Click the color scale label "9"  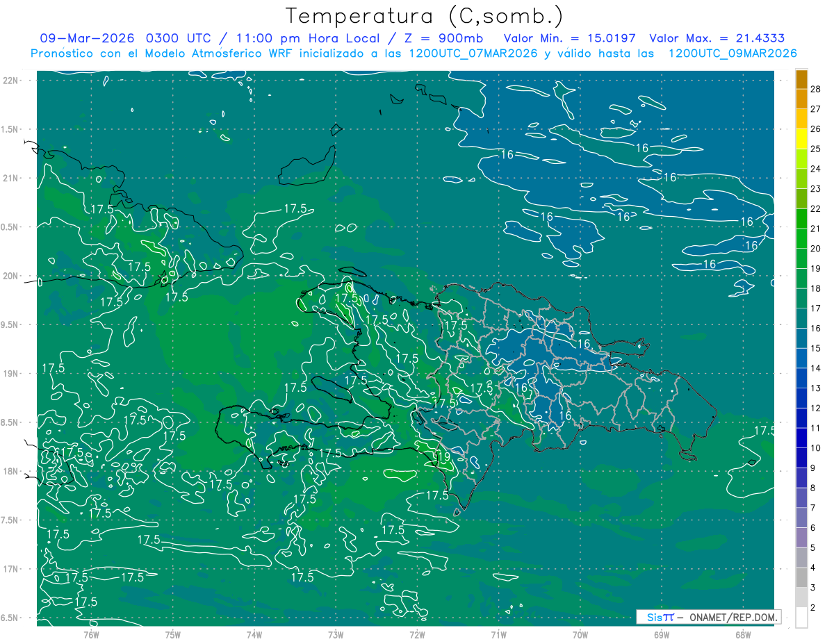click(x=813, y=468)
